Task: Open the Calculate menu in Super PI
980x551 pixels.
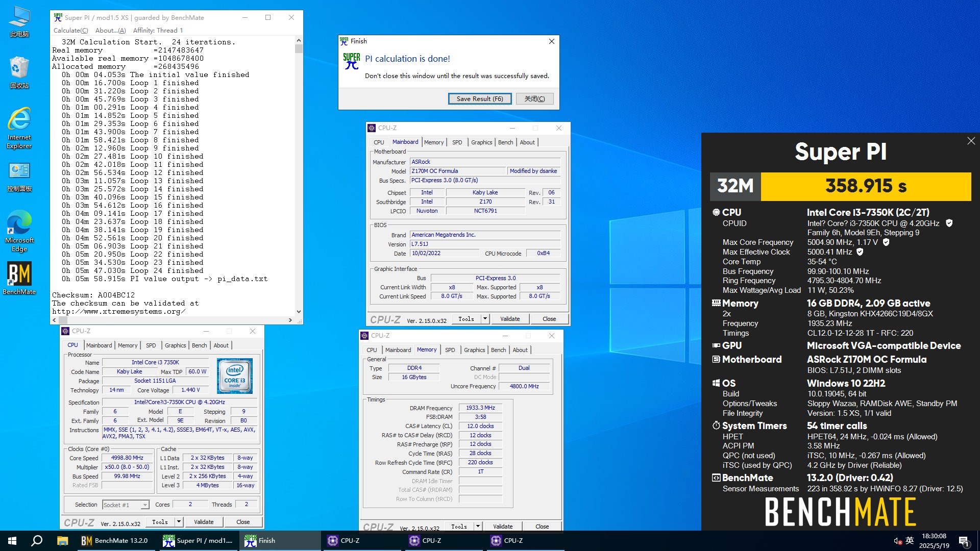Action: click(x=70, y=30)
